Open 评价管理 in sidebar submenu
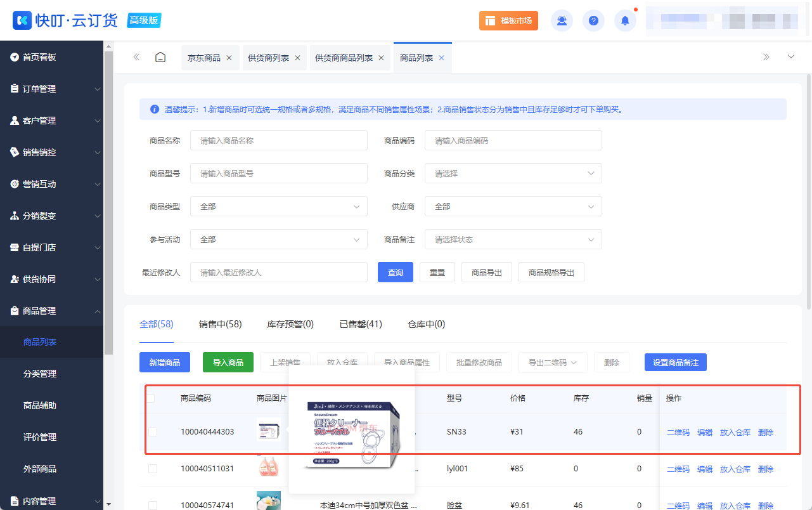 pos(51,437)
